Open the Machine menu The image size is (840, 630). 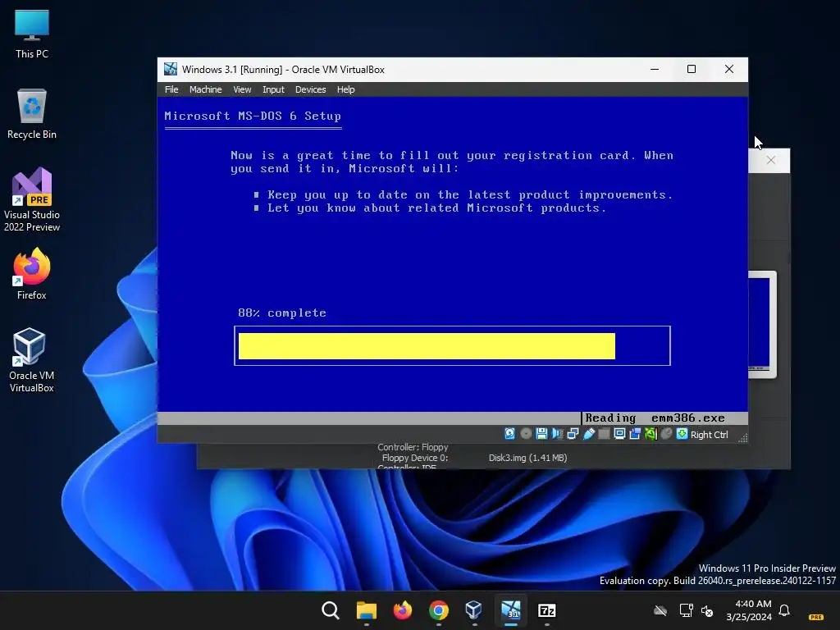205,89
